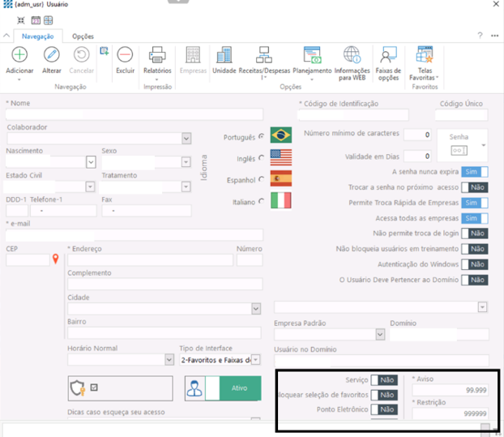This screenshot has height=437, width=504.
Task: Open Receitas/Despesas icon
Action: tap(263, 55)
